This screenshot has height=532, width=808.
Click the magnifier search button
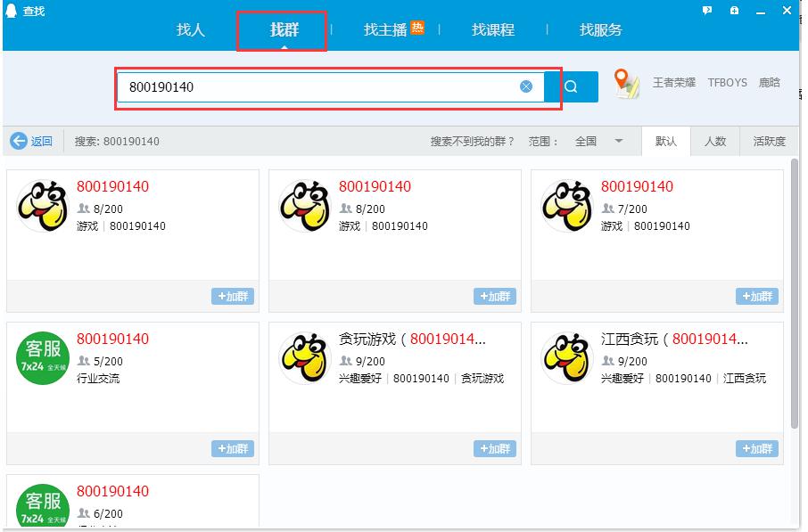coord(571,86)
